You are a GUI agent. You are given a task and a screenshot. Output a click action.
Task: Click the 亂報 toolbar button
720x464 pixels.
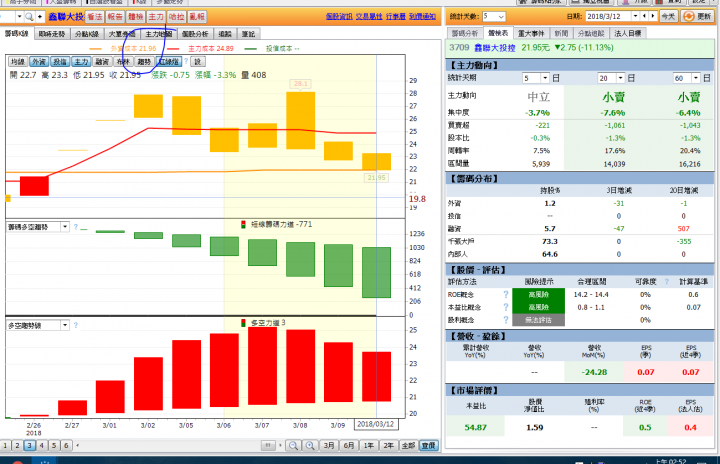(x=197, y=17)
